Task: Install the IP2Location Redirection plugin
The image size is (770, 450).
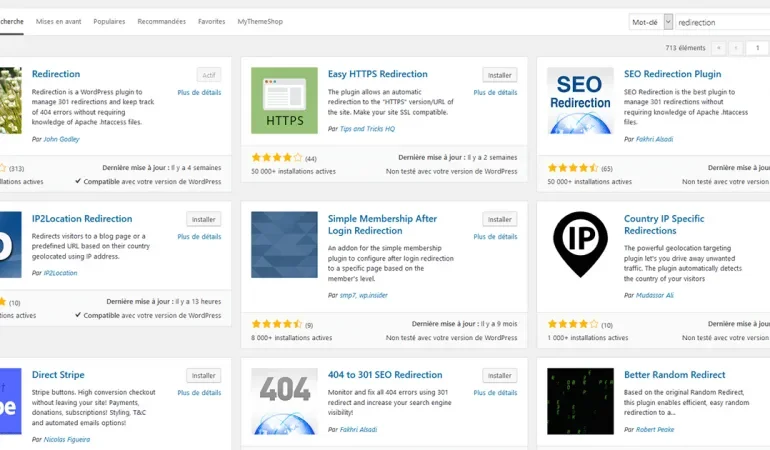Action: (x=203, y=220)
